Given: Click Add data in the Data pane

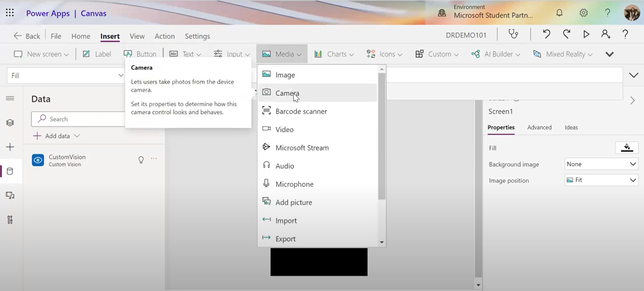Looking at the screenshot, I should pyautogui.click(x=57, y=136).
